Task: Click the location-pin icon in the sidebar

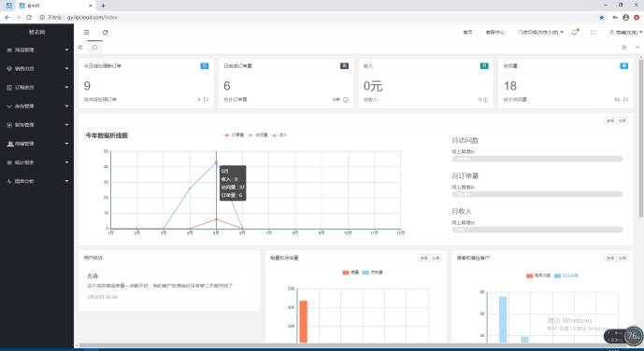Action: [9, 69]
